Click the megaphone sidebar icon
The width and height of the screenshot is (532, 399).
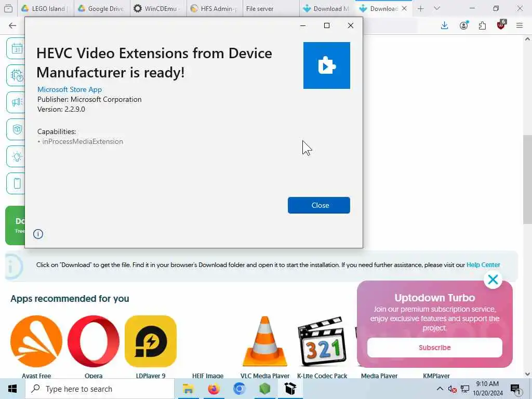[16, 102]
